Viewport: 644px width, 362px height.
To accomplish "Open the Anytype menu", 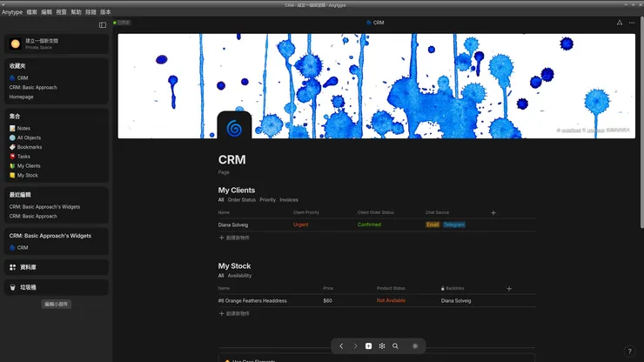I will point(12,12).
